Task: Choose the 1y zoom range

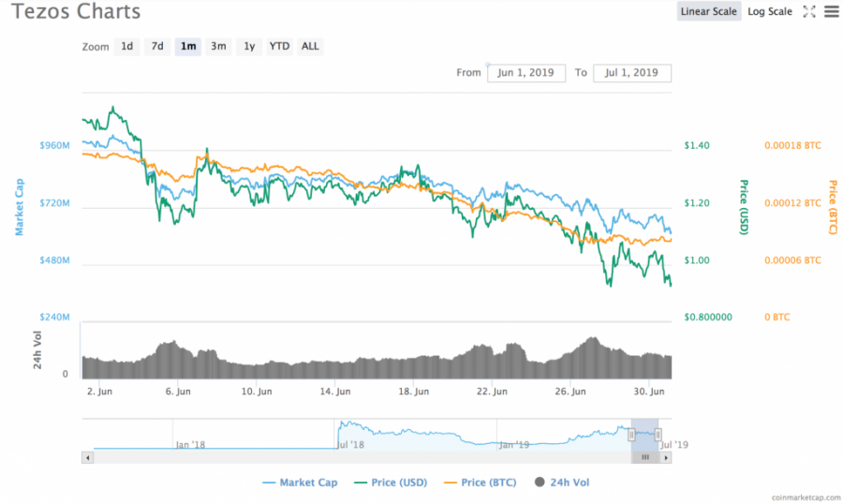Action: tap(249, 46)
